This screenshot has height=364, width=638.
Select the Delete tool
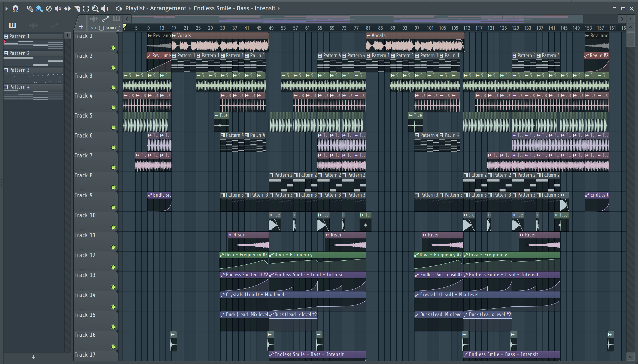pyautogui.click(x=49, y=8)
